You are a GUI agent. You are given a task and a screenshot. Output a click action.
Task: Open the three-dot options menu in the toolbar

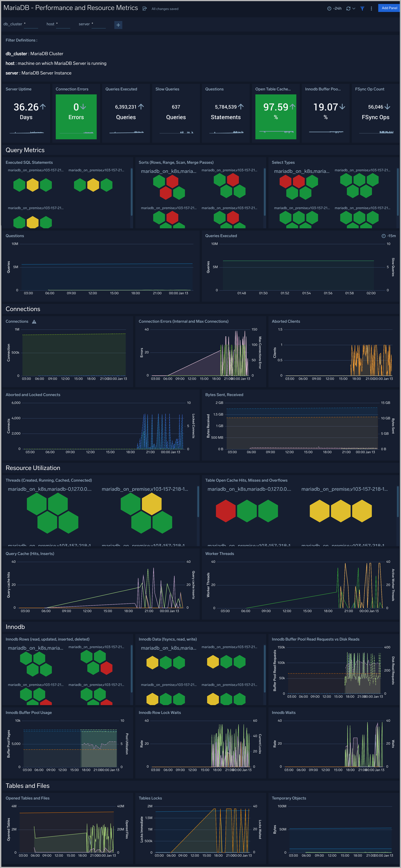click(x=371, y=8)
